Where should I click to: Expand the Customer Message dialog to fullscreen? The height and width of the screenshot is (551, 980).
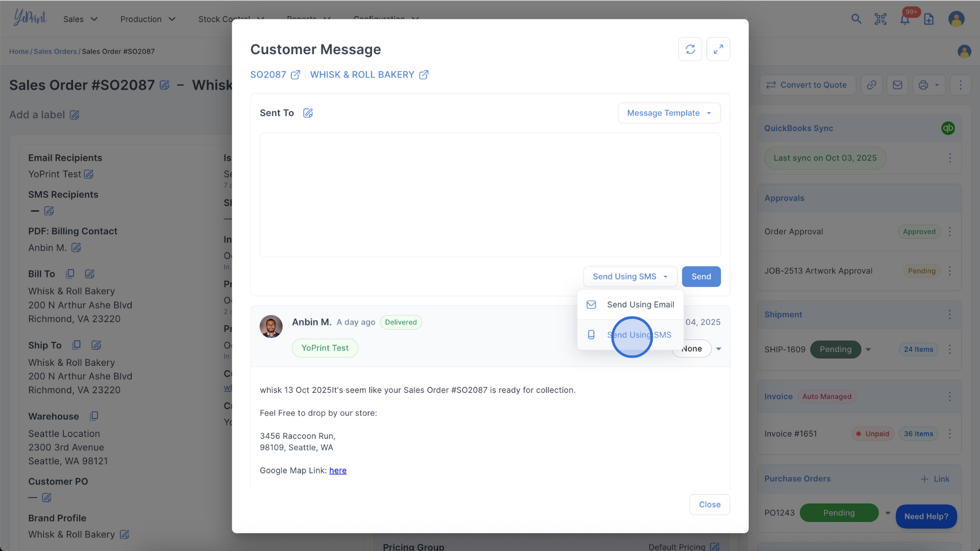coord(718,49)
